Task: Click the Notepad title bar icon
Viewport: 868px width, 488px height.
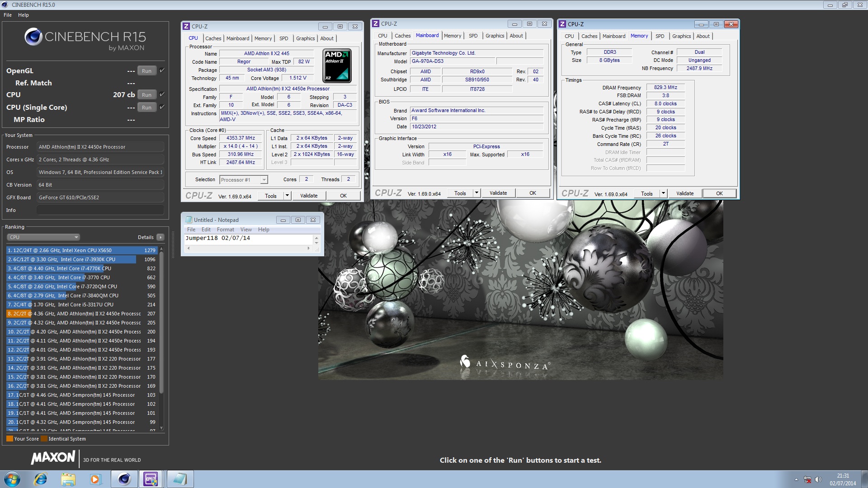Action: [x=189, y=220]
